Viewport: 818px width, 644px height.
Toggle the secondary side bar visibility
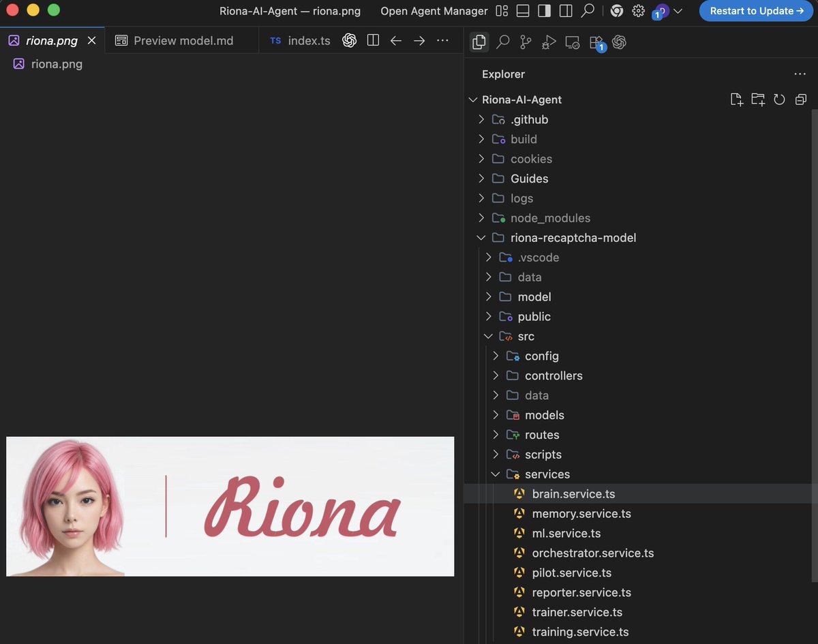click(x=566, y=11)
